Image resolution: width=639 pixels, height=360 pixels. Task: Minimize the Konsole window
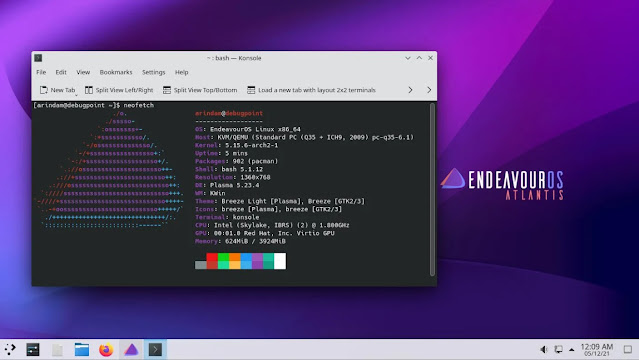[x=408, y=58]
